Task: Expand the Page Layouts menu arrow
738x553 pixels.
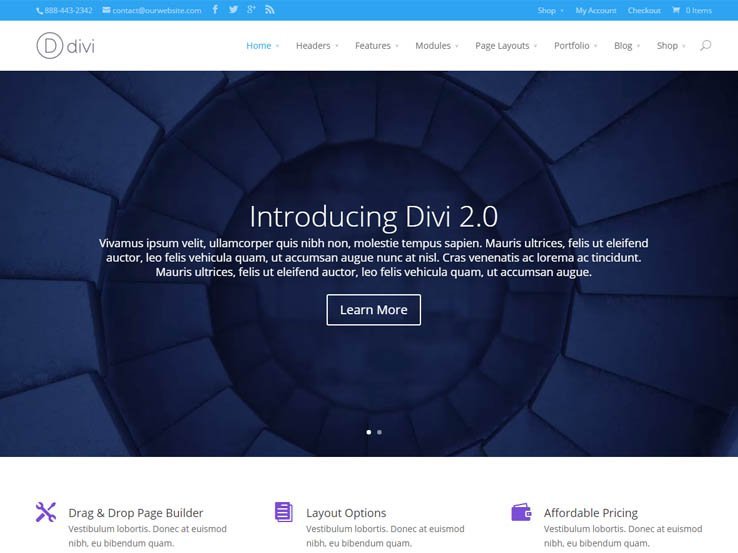Action: click(x=536, y=46)
